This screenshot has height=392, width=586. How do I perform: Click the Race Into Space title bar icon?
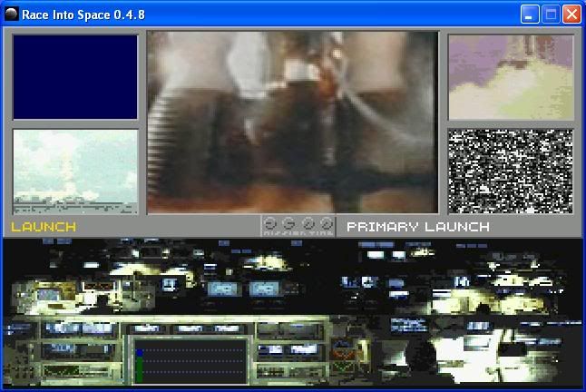click(x=12, y=15)
